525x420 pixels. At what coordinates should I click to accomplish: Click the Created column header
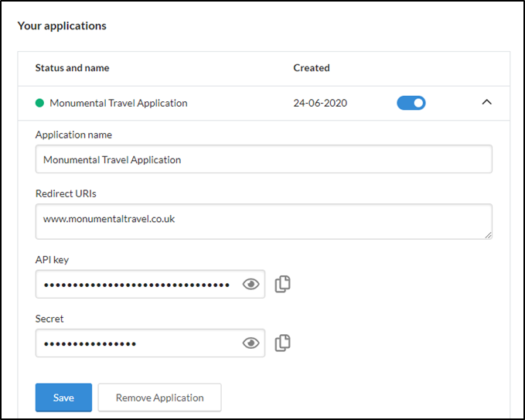coord(312,68)
